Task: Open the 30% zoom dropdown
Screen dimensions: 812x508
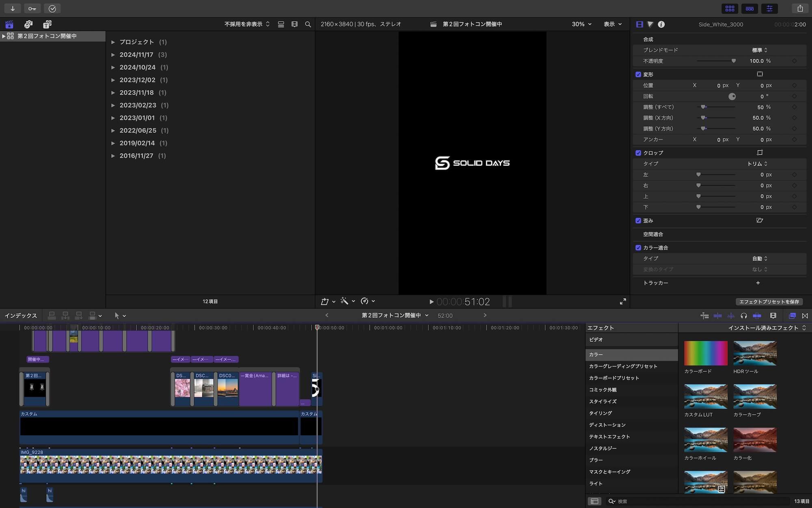Action: pos(581,24)
